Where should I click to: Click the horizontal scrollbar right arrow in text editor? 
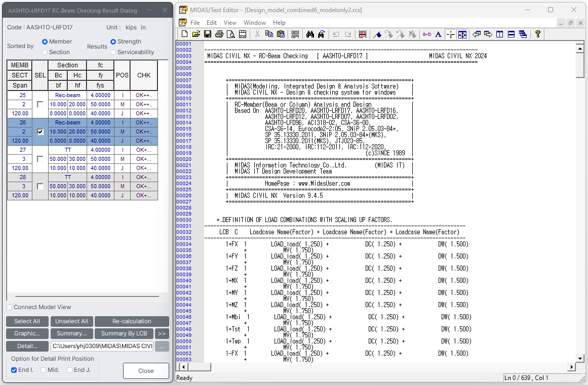(x=571, y=367)
